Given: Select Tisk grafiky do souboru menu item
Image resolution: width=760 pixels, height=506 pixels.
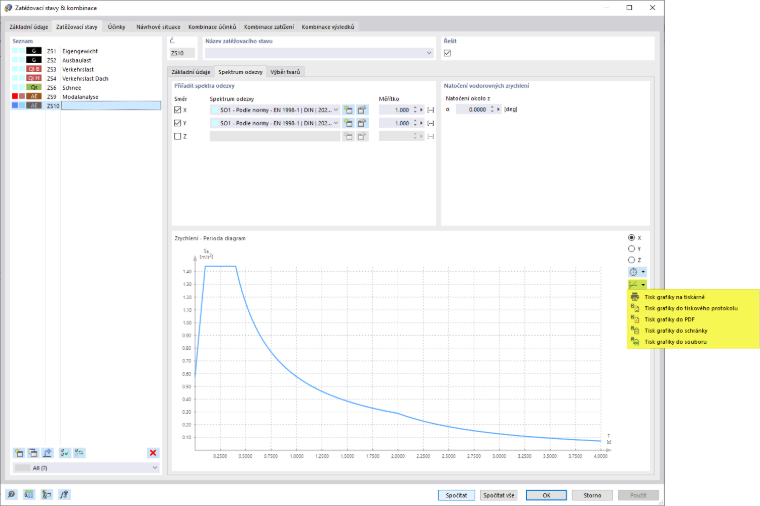Looking at the screenshot, I should pos(694,342).
